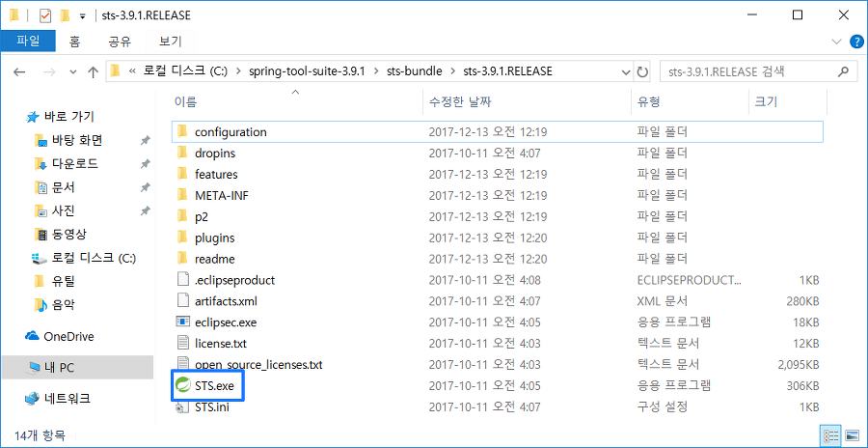Open 동영상 in navigation pane
Screen dimensions: 868x448
(x=60, y=235)
